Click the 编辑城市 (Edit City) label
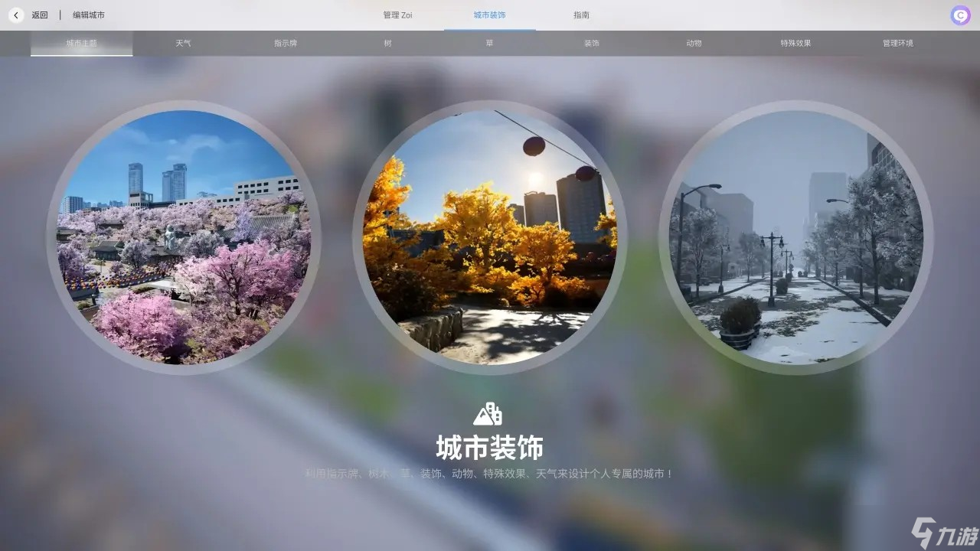Viewport: 980px width, 551px height. click(x=87, y=14)
